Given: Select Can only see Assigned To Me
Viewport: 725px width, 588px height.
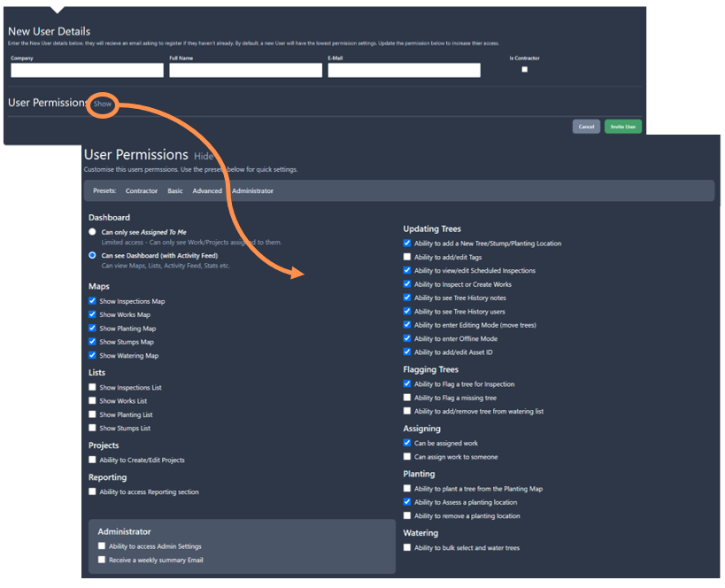Looking at the screenshot, I should pos(93,232).
